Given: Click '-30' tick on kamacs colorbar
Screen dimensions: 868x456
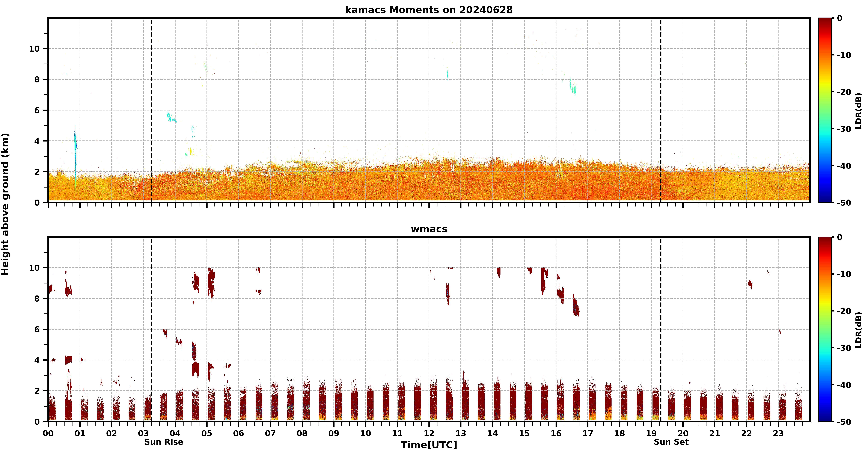Looking at the screenshot, I should [x=844, y=129].
